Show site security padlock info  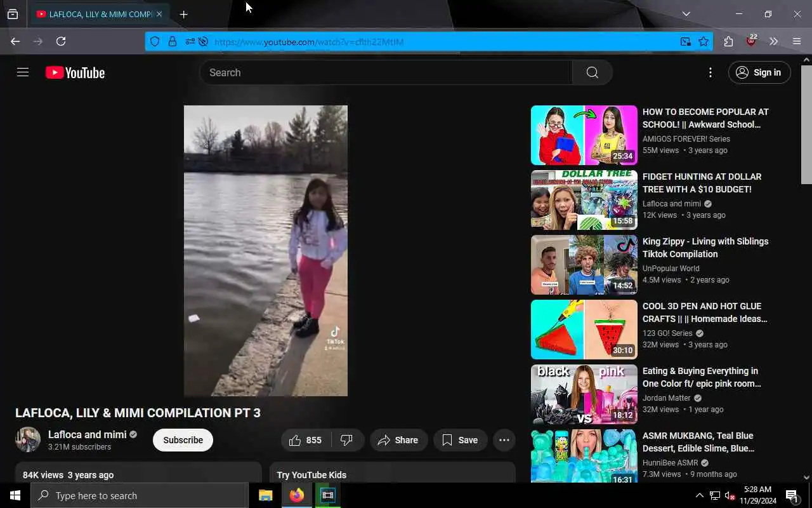tap(172, 41)
